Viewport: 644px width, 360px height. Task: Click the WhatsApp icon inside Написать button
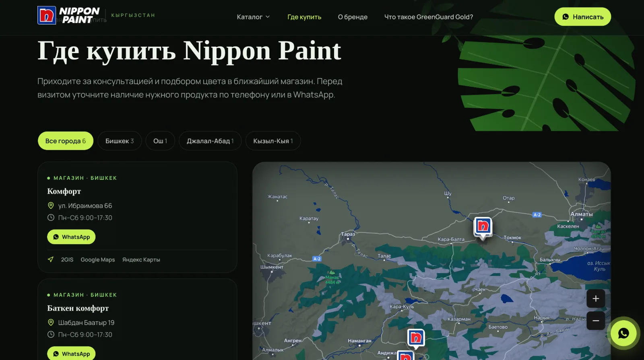(566, 17)
